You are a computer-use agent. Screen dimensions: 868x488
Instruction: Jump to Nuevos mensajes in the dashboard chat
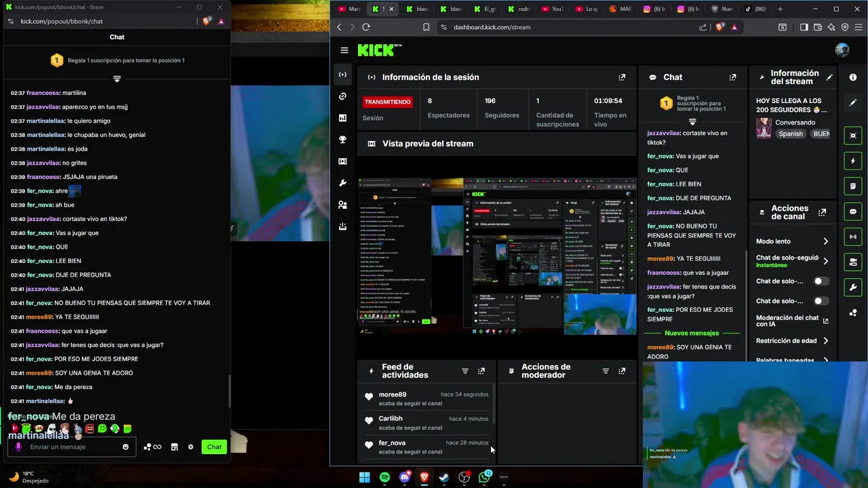(692, 333)
